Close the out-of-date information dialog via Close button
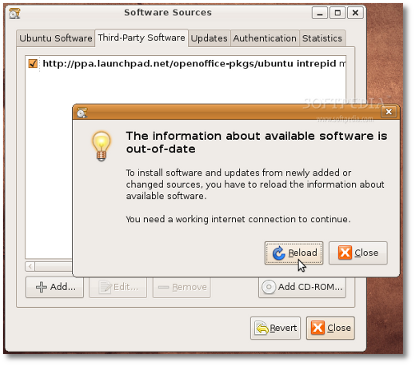The height and width of the screenshot is (365, 414). tap(358, 253)
